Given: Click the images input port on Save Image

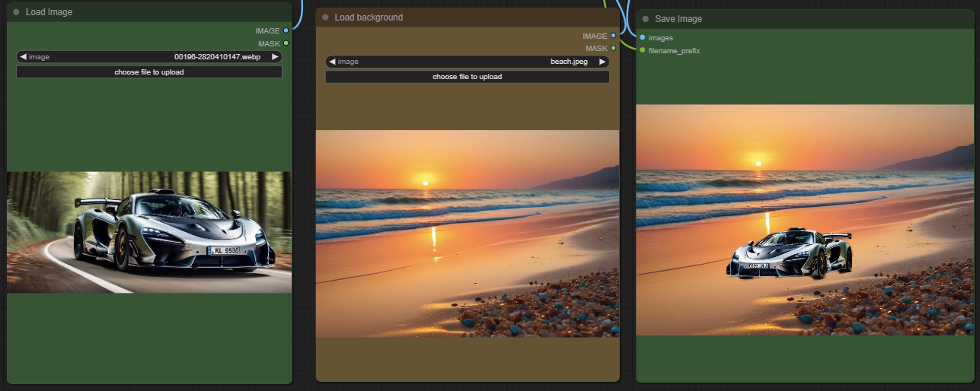Looking at the screenshot, I should pos(643,37).
